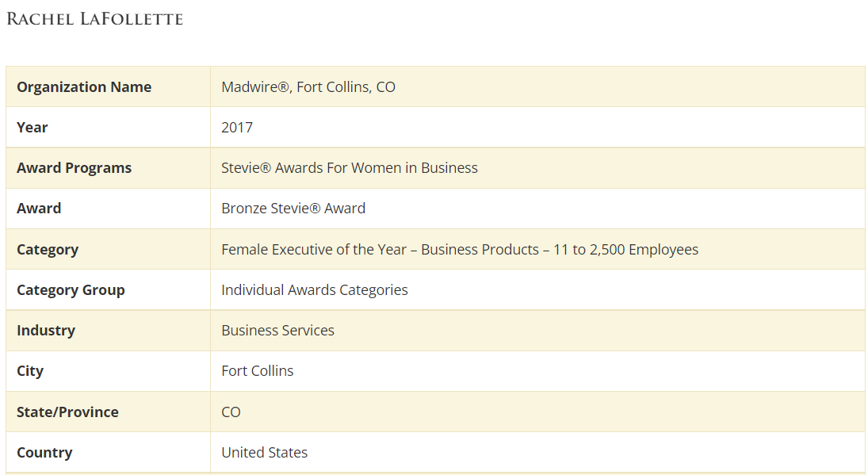Click the 'Category' row label
Screen dimensions: 868x475
(48, 250)
